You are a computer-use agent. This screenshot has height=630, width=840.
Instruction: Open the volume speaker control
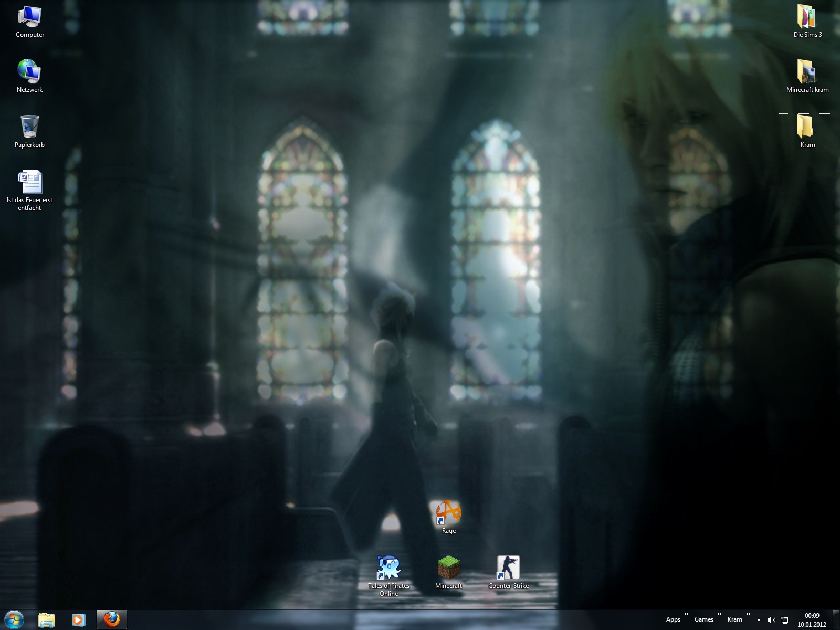coord(771,620)
